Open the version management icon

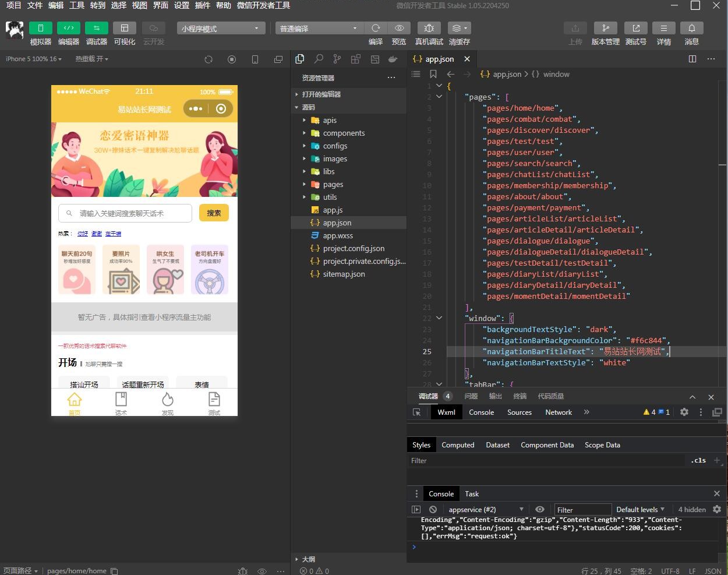pyautogui.click(x=605, y=28)
